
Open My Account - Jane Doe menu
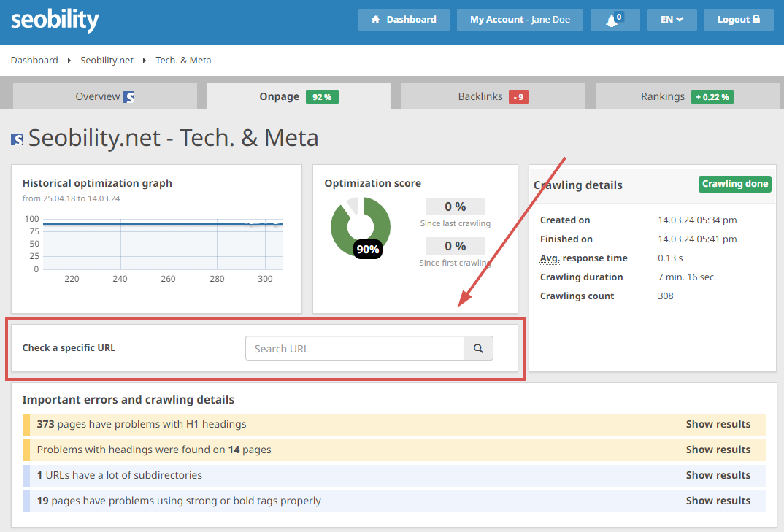pyautogui.click(x=520, y=20)
